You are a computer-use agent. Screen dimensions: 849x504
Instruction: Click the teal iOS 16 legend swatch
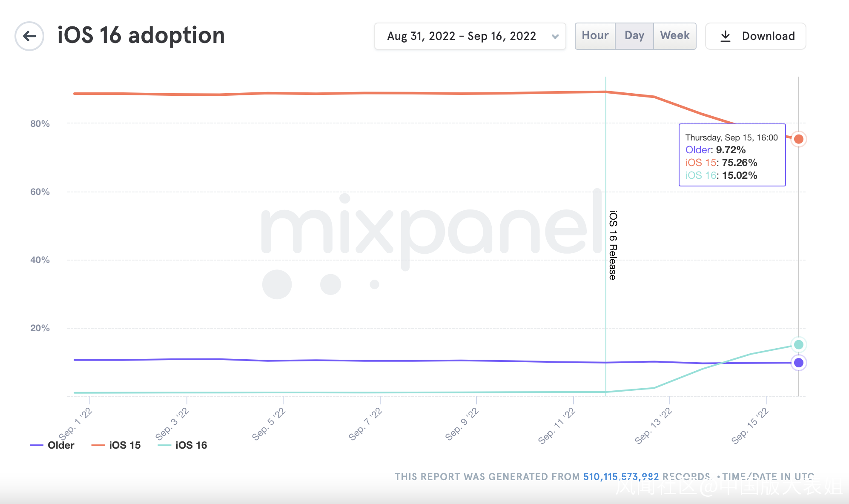(164, 445)
